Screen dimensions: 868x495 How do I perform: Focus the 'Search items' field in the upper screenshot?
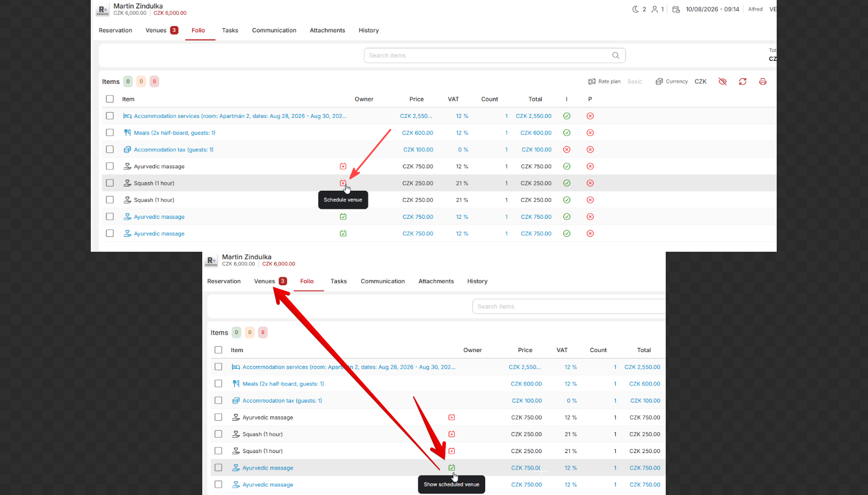[495, 55]
